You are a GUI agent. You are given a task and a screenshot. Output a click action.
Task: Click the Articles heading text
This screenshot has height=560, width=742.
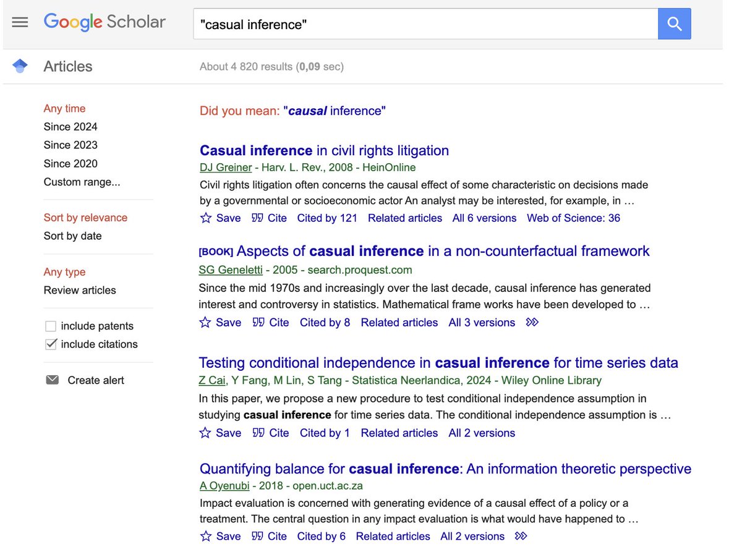click(x=68, y=67)
